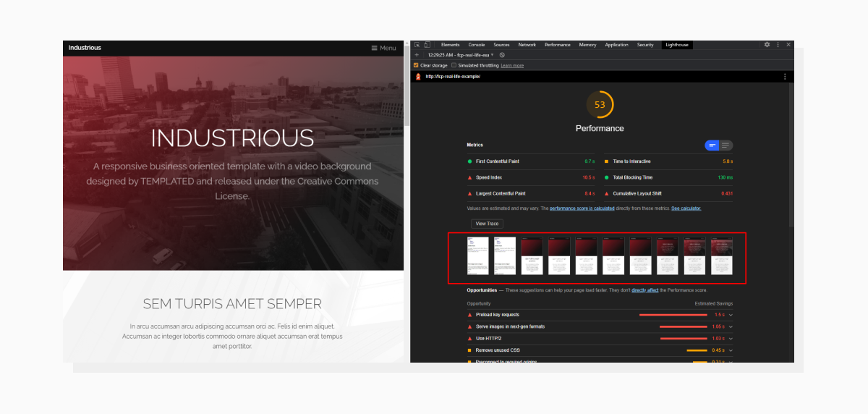
Task: Open the Lighthouse report three-dot menu
Action: click(785, 76)
